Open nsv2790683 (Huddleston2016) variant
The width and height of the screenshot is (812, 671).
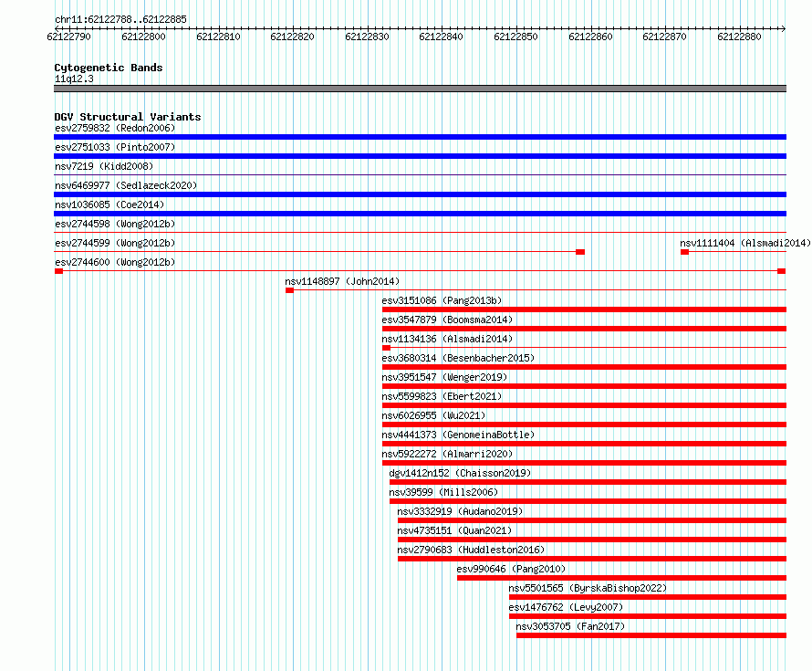[x=471, y=550]
